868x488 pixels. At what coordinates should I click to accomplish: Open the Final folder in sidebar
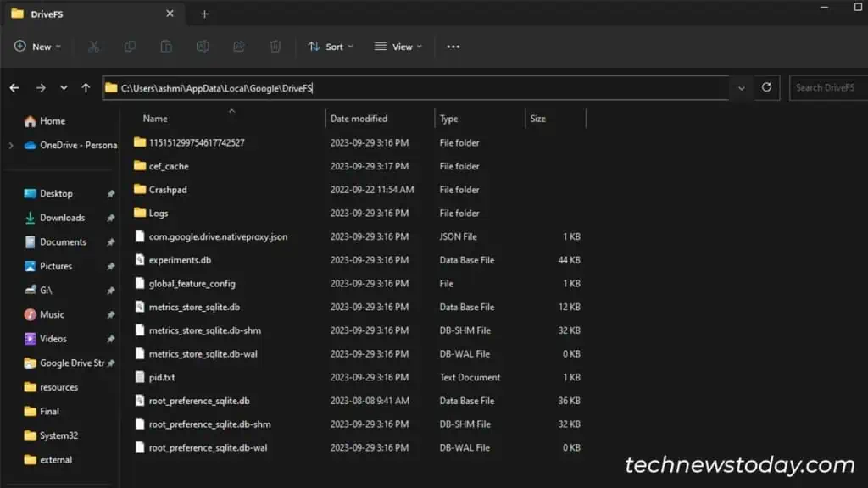(x=42, y=411)
